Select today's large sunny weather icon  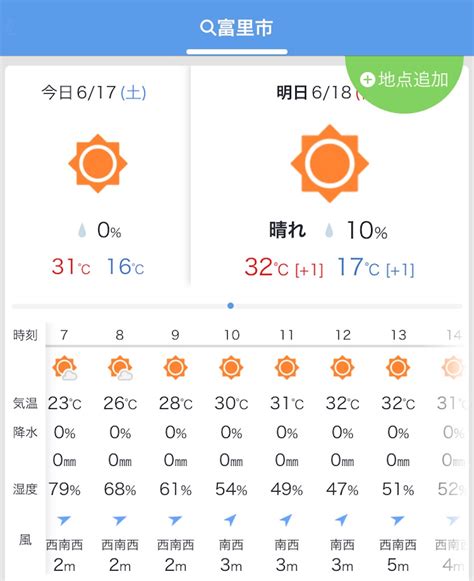(x=98, y=163)
